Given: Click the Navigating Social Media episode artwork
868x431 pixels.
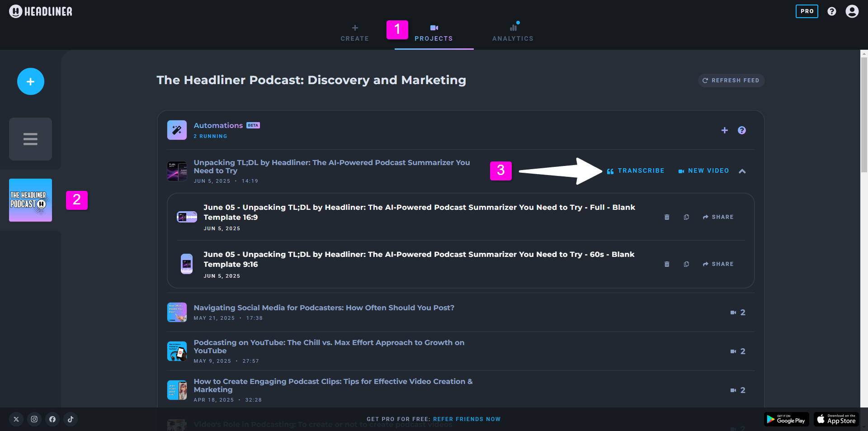Looking at the screenshot, I should [x=177, y=312].
